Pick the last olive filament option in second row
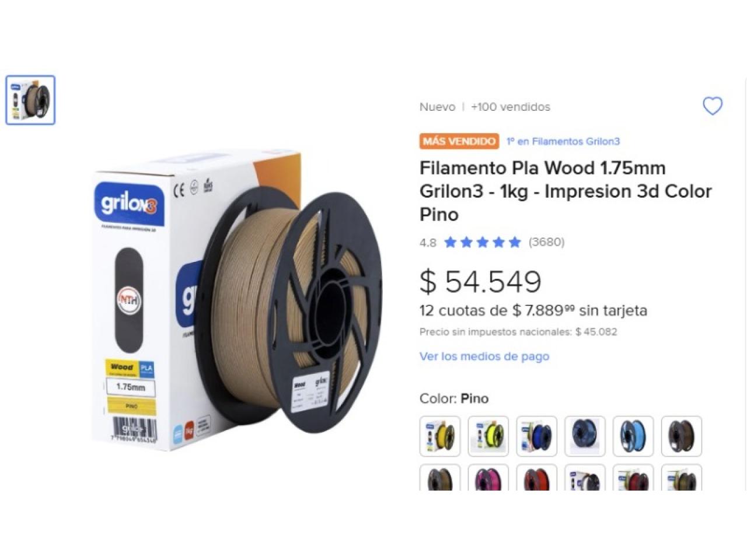 (682, 477)
